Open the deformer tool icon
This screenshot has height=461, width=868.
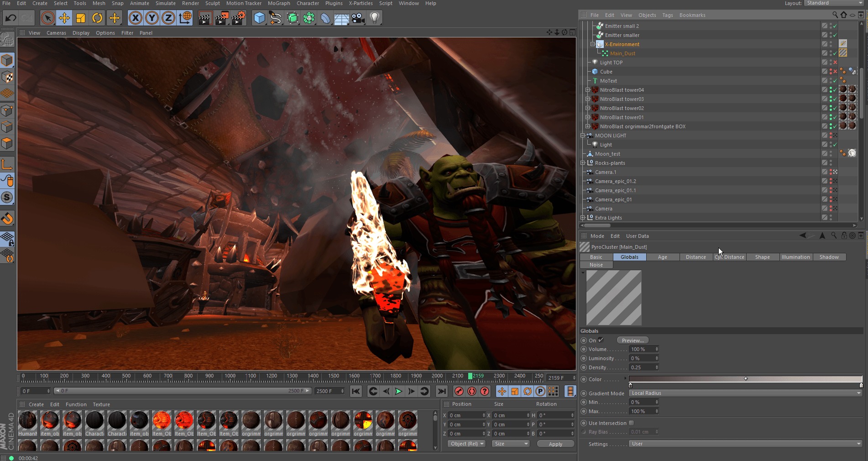325,18
